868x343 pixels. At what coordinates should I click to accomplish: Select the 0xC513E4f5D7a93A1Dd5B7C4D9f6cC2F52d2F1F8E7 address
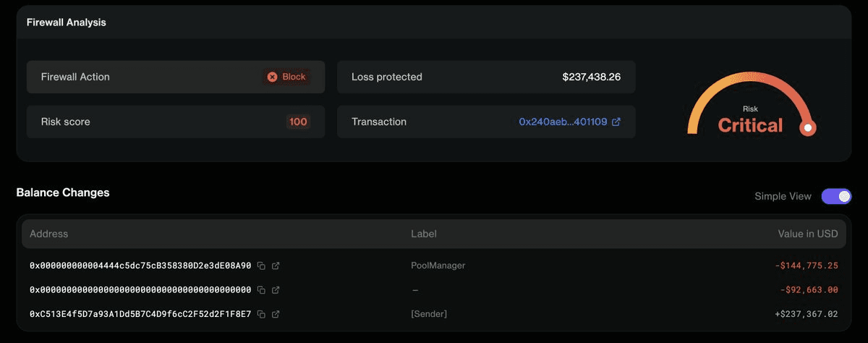click(x=140, y=314)
